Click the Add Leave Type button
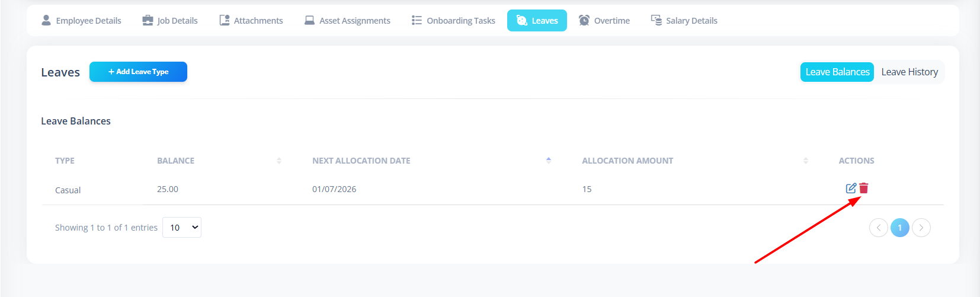Image resolution: width=980 pixels, height=297 pixels. point(138,72)
